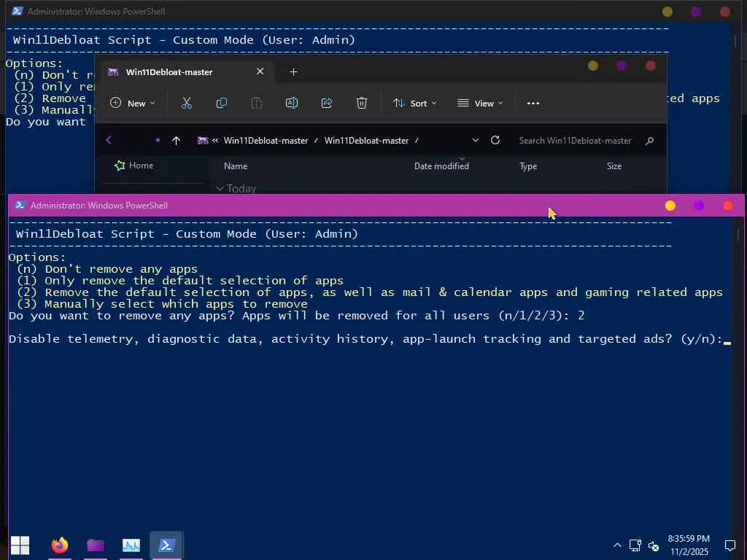The image size is (747, 560).
Task: Open the View dropdown in File Explorer
Action: [x=480, y=103]
